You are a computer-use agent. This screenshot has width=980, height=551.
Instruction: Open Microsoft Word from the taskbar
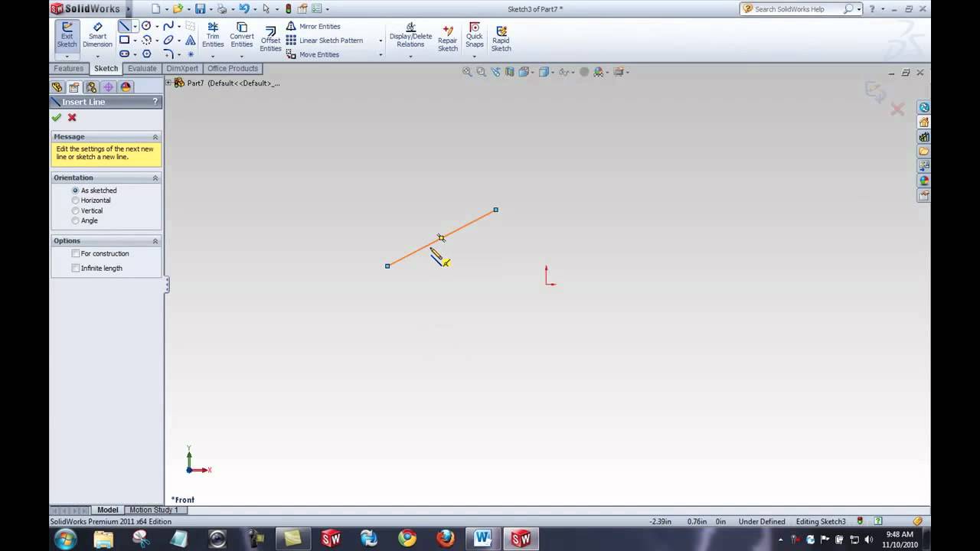482,539
